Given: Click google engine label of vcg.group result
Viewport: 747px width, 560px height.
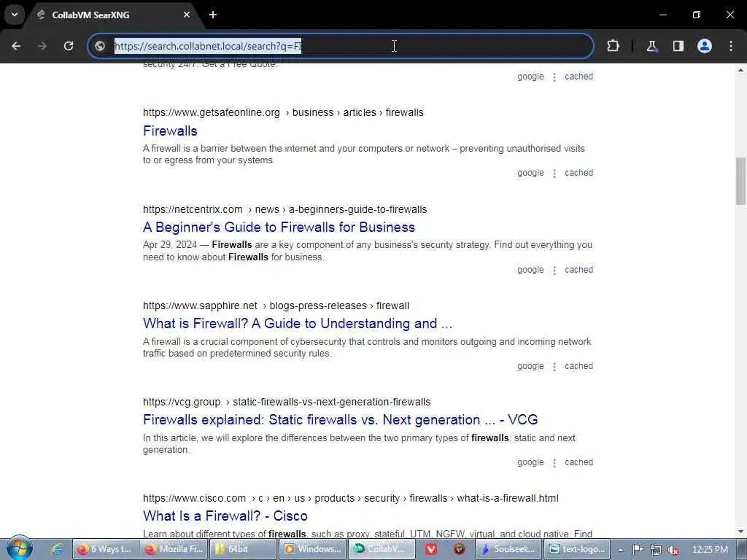Looking at the screenshot, I should (x=530, y=462).
